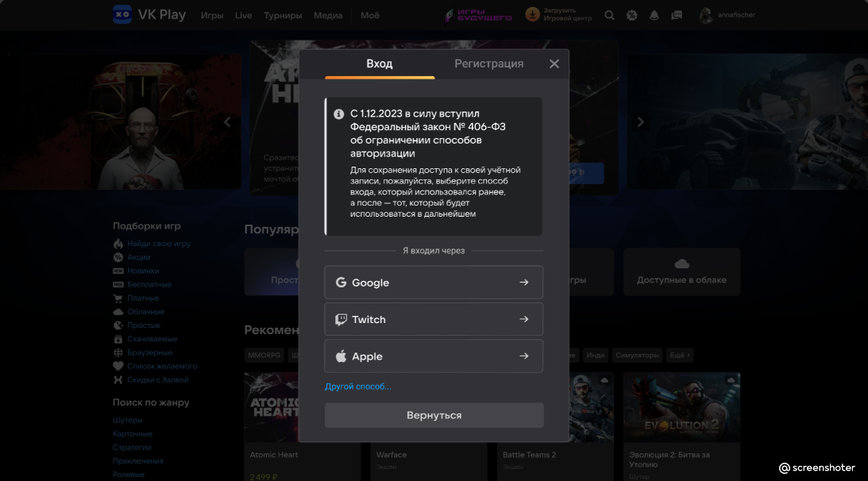
Task: Open Простые in the sidebar
Action: pos(144,325)
